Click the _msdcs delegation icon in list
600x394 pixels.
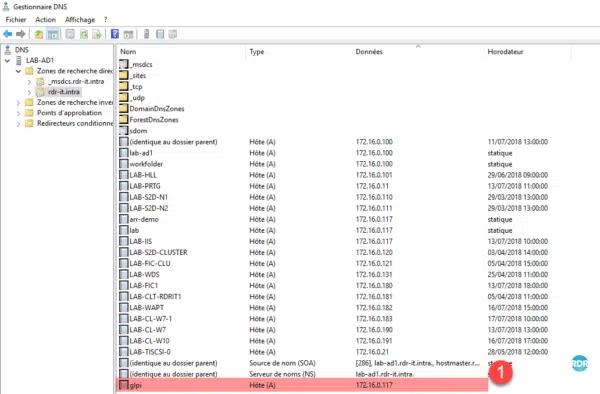pos(124,64)
